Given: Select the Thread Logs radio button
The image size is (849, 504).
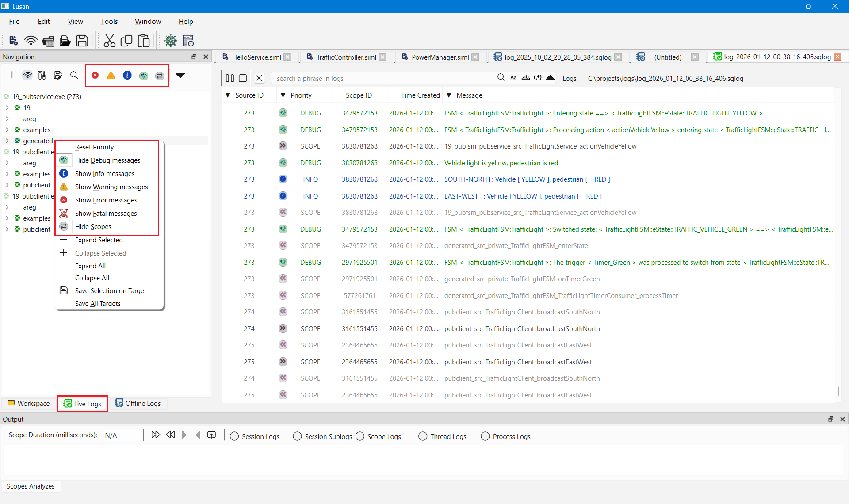Looking at the screenshot, I should (423, 436).
